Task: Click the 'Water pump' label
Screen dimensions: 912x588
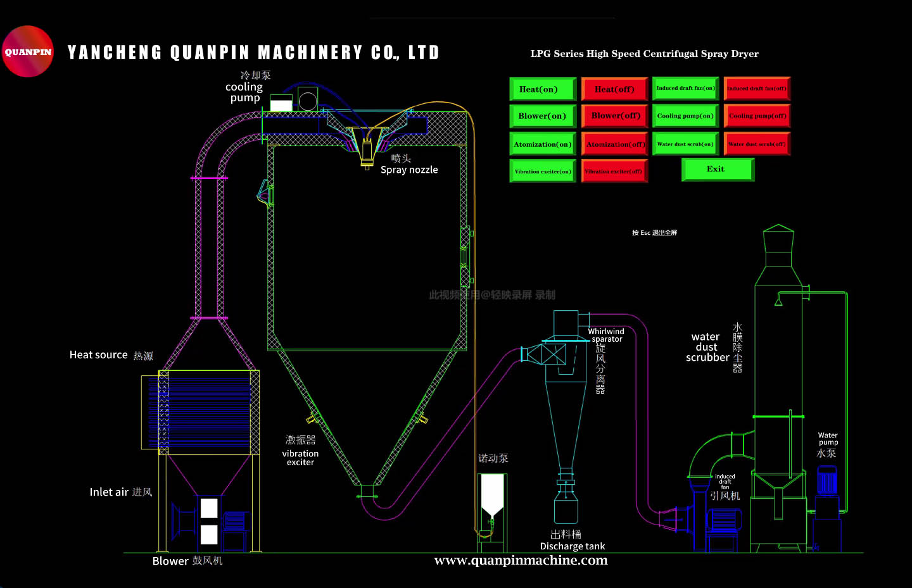Action: (x=828, y=439)
